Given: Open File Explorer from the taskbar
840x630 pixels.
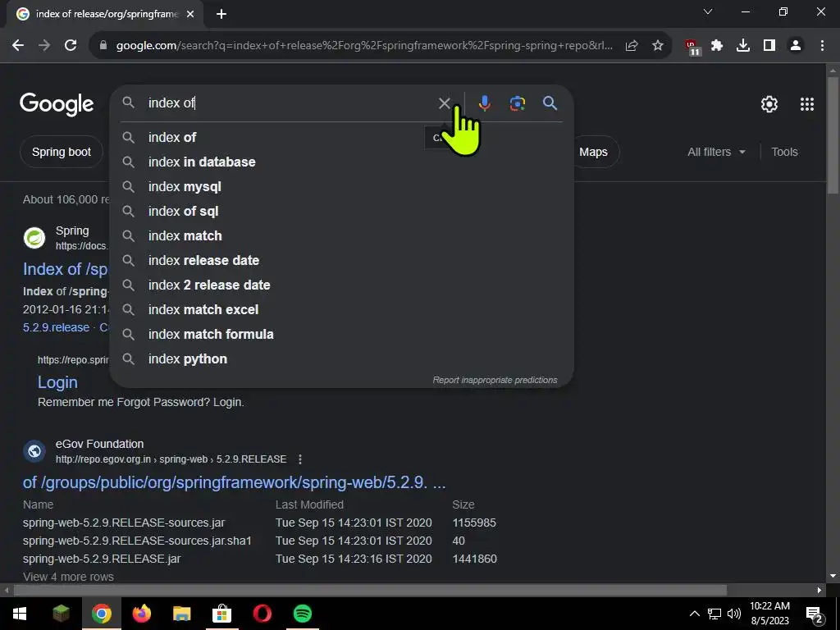Looking at the screenshot, I should pos(181,614).
